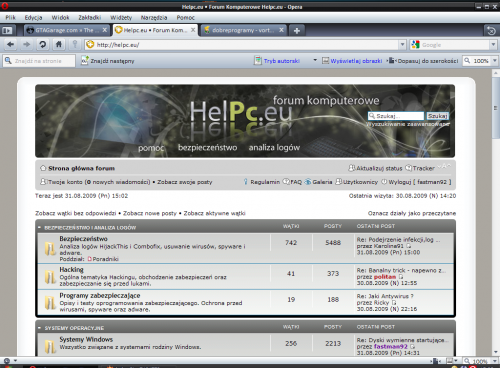Go back with the Back arrow
Viewport: 500px width, 368px height.
click(10, 44)
